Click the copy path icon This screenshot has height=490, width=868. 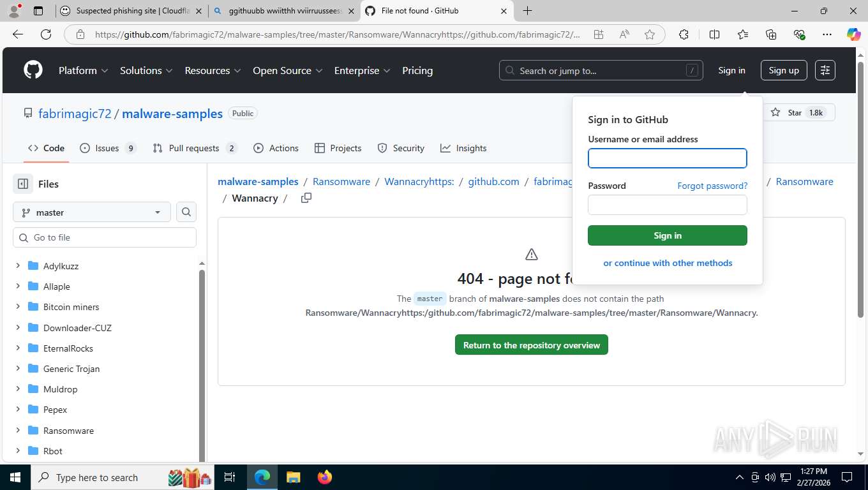click(306, 198)
